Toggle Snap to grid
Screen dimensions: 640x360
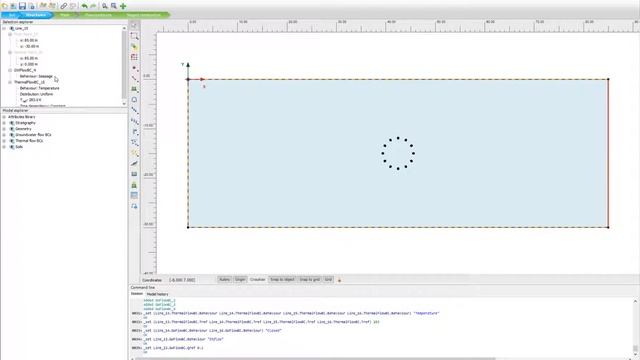coord(310,280)
